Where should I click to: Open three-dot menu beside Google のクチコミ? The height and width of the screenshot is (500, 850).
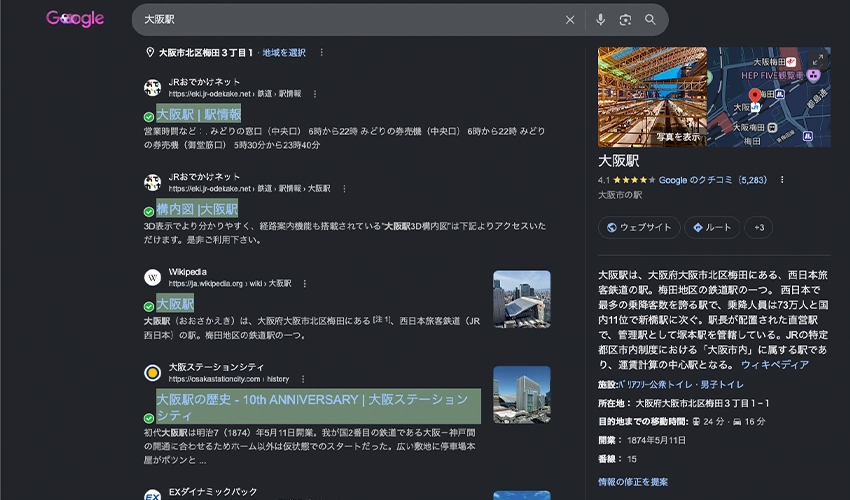coord(782,180)
